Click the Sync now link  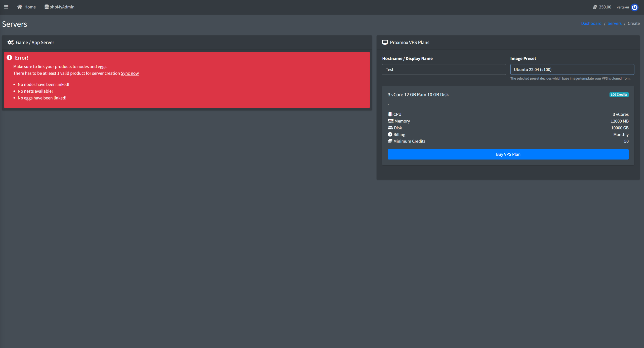pos(130,73)
